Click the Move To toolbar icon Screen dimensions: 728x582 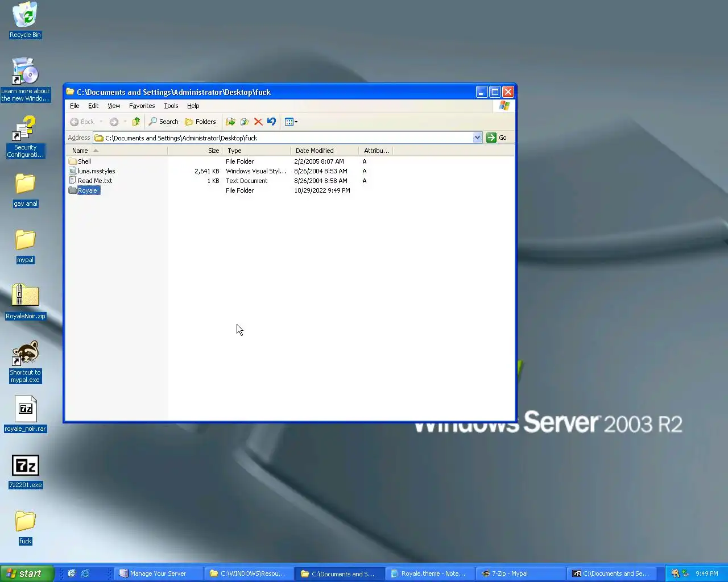(x=230, y=122)
